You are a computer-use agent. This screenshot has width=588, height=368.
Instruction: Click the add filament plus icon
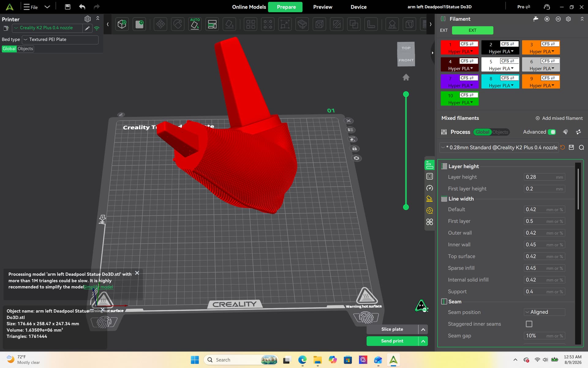tap(547, 19)
